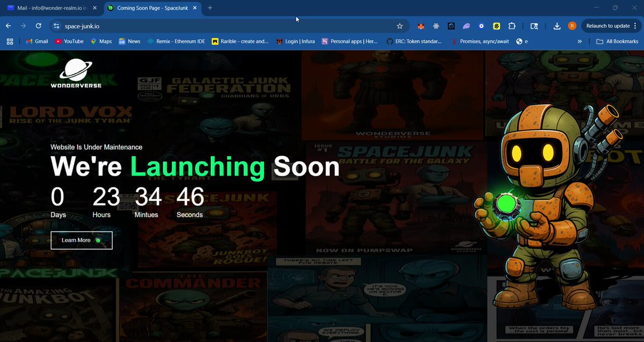Viewport: 644px width, 342px height.
Task: Open the apps grid icon in bookmarks bar
Action: 10,41
